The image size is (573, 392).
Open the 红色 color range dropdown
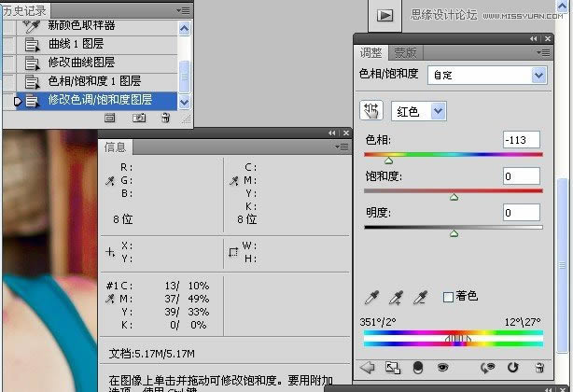tap(419, 111)
